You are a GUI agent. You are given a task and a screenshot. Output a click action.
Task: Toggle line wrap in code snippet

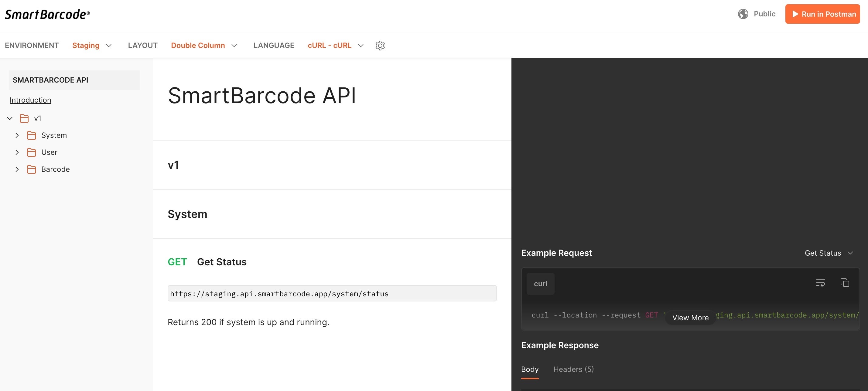(820, 283)
